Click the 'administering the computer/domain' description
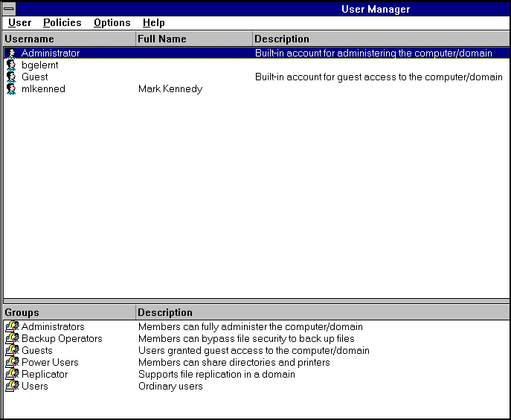The height and width of the screenshot is (420, 511). (373, 53)
